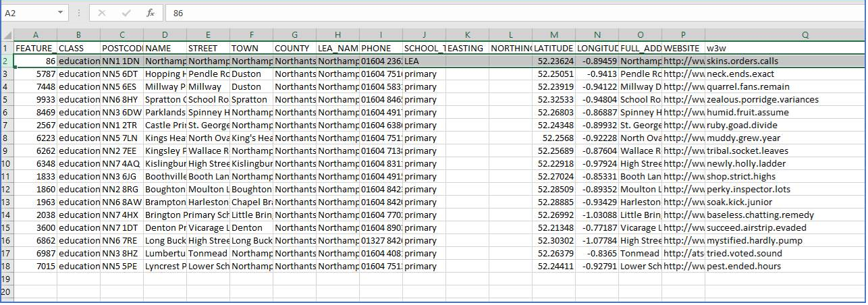Click longitude cell -1.03088
The width and height of the screenshot is (868, 305).
tap(597, 215)
